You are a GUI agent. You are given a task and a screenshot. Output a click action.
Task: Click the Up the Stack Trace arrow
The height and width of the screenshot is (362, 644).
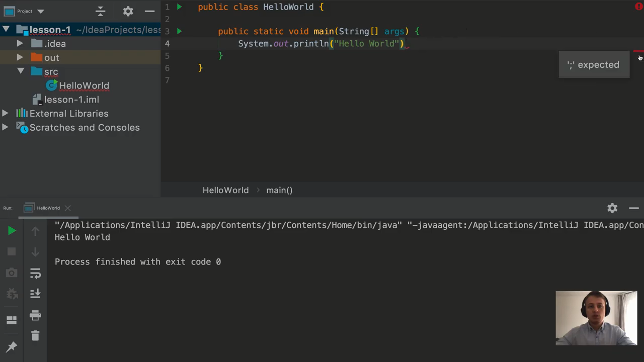[x=35, y=231]
